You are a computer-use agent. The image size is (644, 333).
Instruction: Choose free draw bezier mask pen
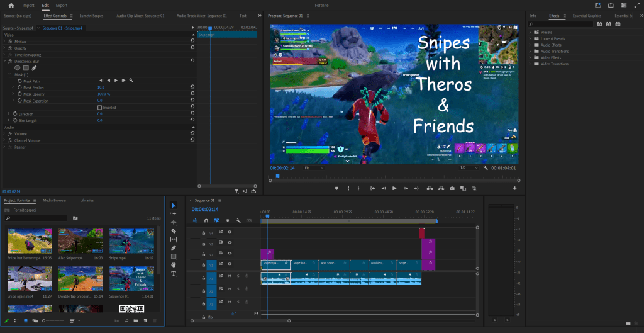click(x=34, y=68)
